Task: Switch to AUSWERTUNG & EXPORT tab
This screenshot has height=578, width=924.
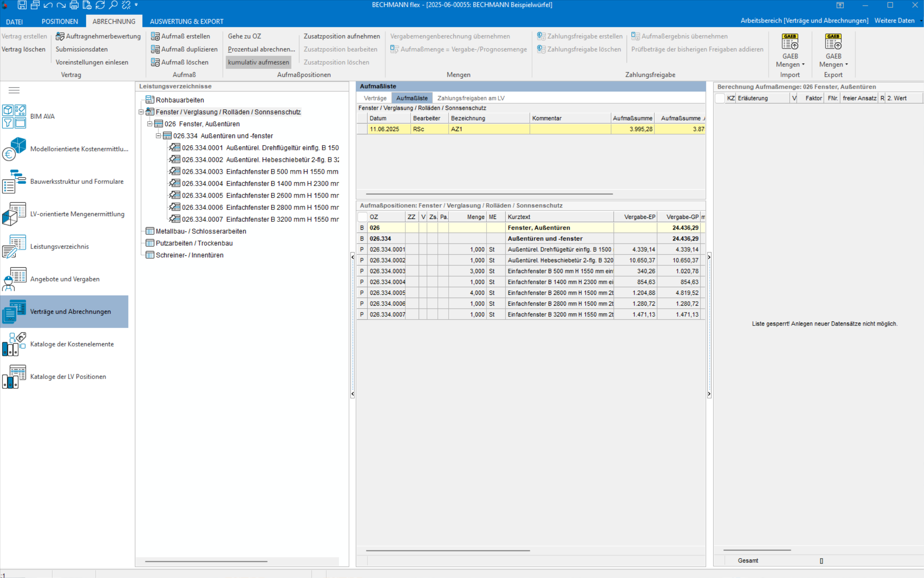Action: [186, 21]
